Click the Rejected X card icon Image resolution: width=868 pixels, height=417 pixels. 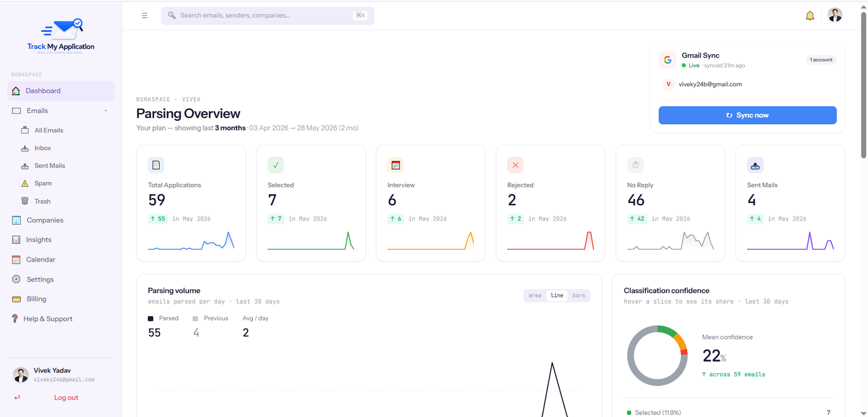[515, 165]
